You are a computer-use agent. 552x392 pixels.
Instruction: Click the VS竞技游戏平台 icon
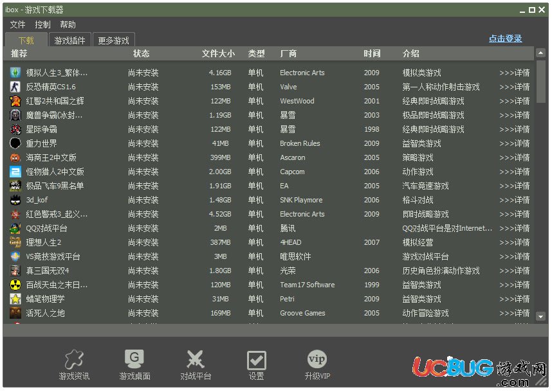[x=15, y=256]
